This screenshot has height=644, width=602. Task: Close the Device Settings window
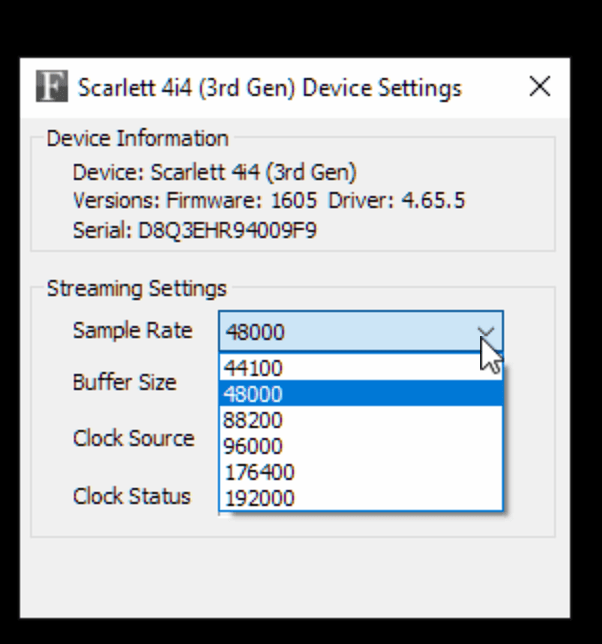point(540,87)
